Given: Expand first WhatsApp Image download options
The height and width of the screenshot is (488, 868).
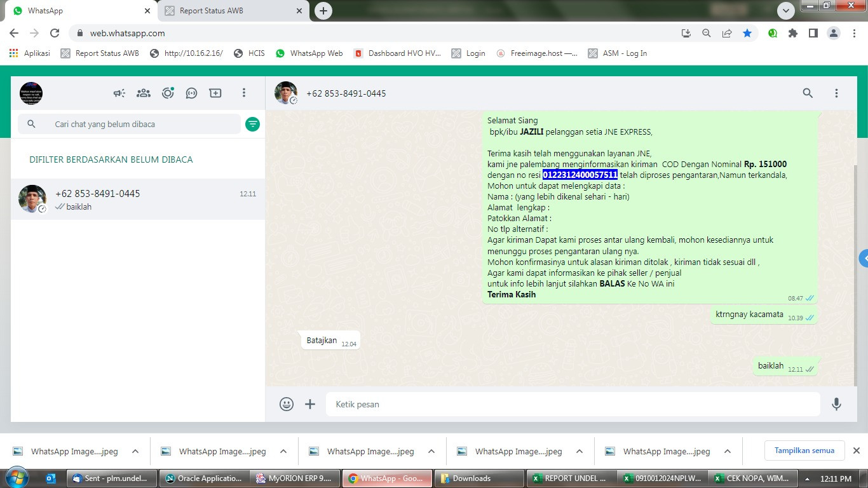Looking at the screenshot, I should click(135, 451).
